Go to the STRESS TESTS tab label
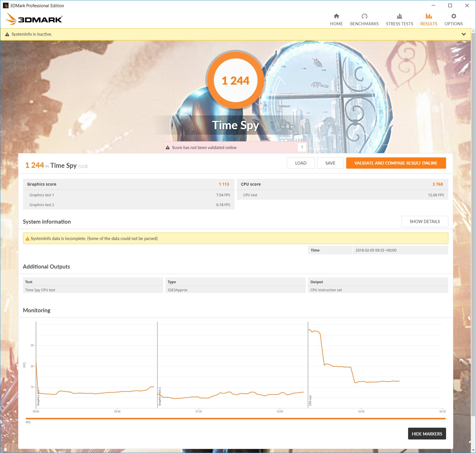This screenshot has height=453, width=476. coord(399,24)
